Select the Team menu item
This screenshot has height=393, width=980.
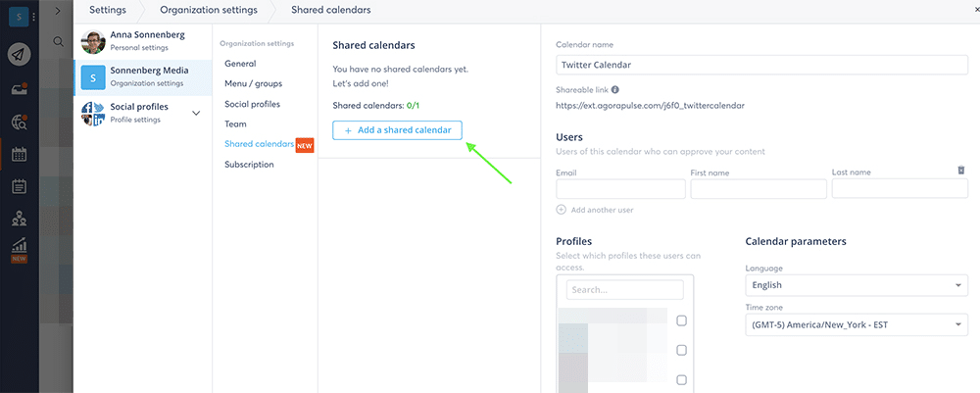click(x=235, y=123)
